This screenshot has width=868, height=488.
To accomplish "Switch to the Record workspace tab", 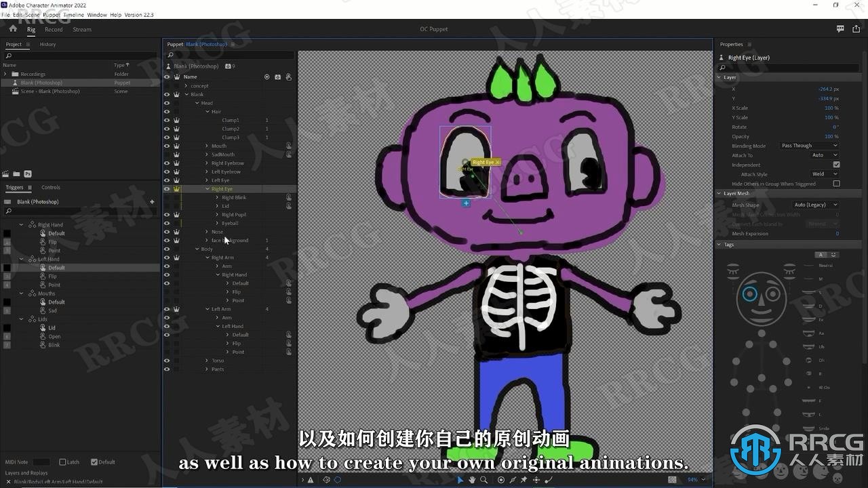I will tap(54, 30).
